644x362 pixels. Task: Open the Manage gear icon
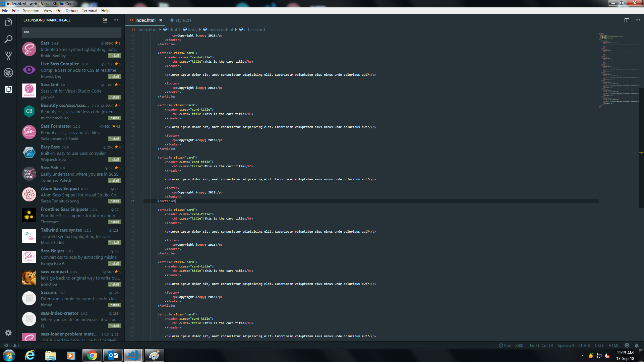coord(8,333)
